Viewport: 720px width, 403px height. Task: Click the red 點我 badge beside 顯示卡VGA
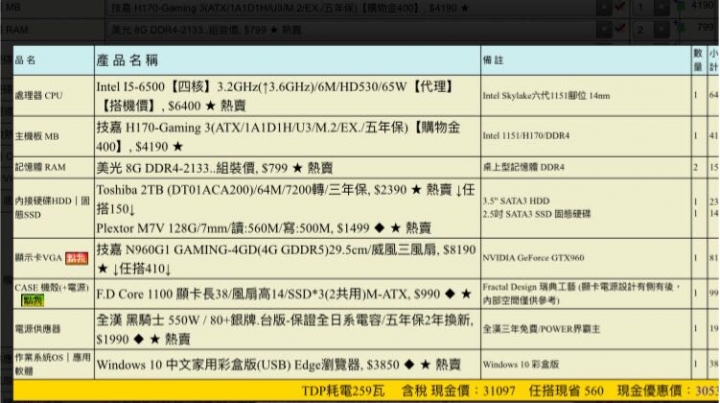click(x=77, y=258)
